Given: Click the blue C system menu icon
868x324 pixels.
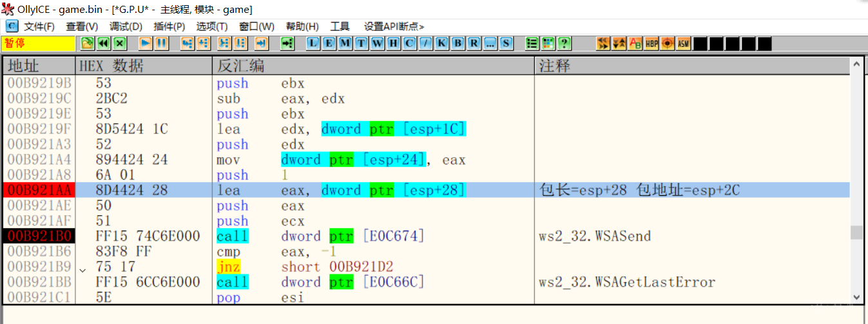Looking at the screenshot, I should point(12,26).
